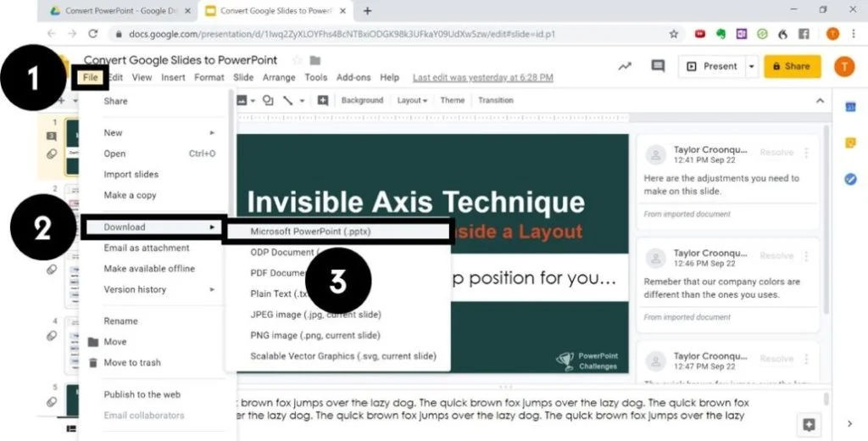
Task: Star the presentation next to its title
Action: tap(298, 60)
